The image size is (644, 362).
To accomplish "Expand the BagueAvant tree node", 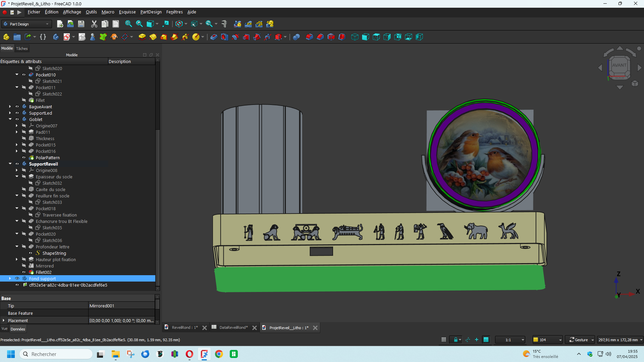I will coord(10,107).
